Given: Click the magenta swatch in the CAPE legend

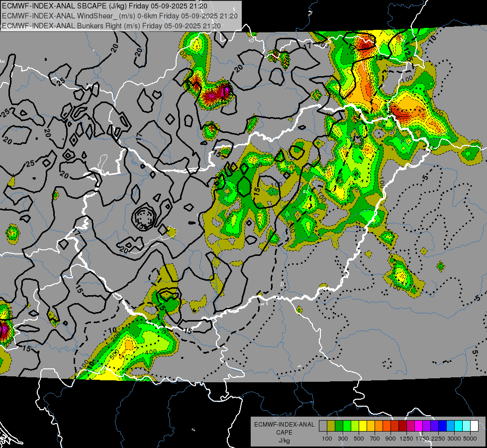Looking at the screenshot, I should tap(419, 426).
